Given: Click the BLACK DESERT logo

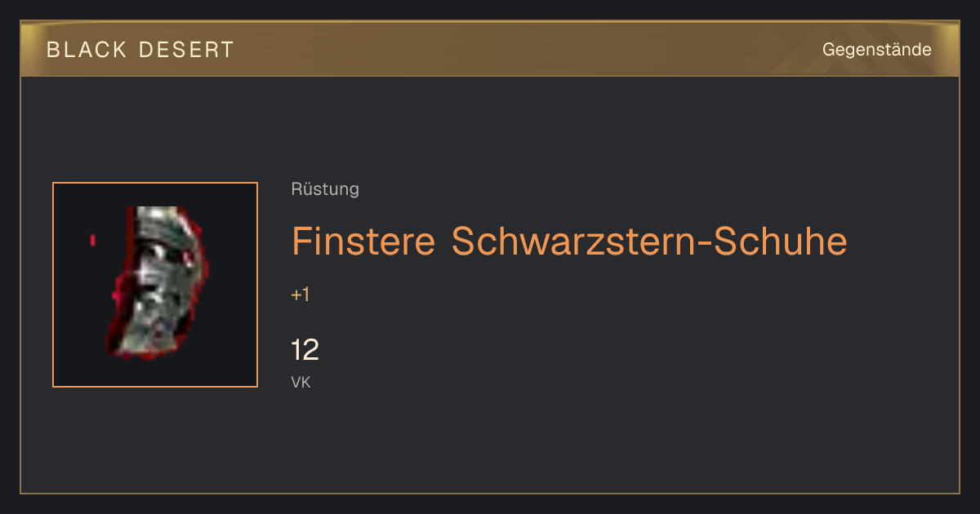Looking at the screenshot, I should (140, 50).
